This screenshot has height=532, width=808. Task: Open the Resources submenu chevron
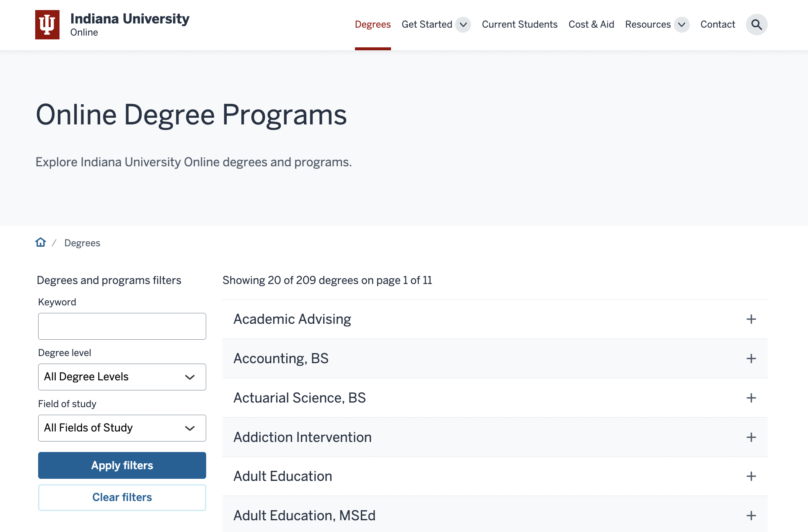[682, 25]
